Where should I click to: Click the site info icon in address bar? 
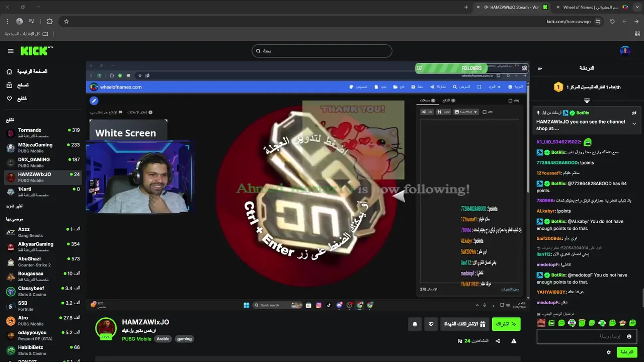[x=598, y=22]
